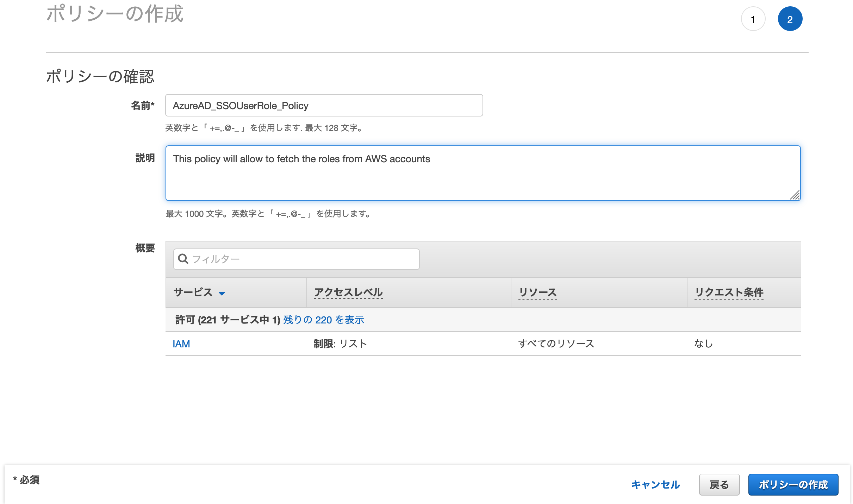Screen dimensions: 853x504
Task: Click the sort arrow next to サービス
Action: pyautogui.click(x=222, y=293)
